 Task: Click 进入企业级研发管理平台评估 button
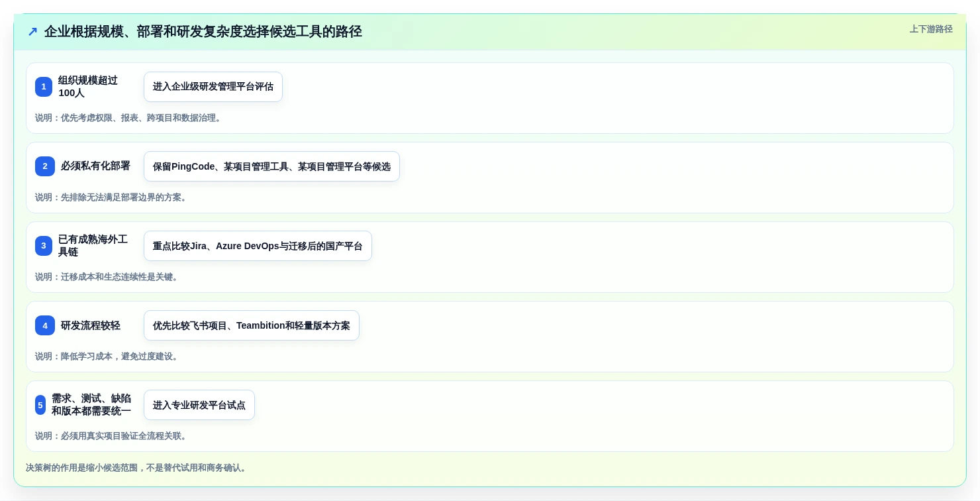pos(213,87)
